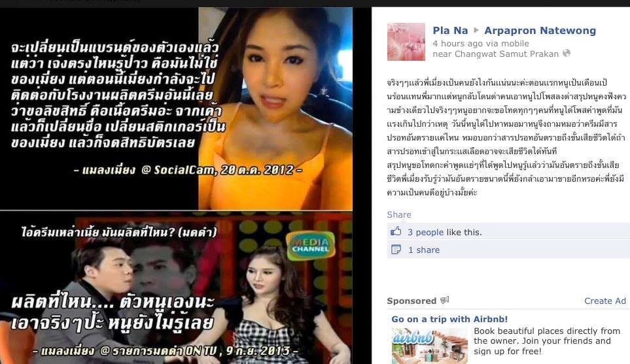Open the Pla Na profile link
Screen dimensions: 630x364
450,31
